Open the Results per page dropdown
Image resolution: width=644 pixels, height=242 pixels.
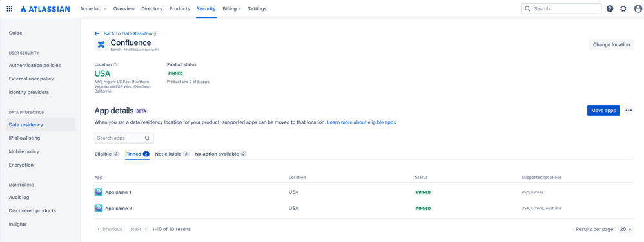click(625, 229)
